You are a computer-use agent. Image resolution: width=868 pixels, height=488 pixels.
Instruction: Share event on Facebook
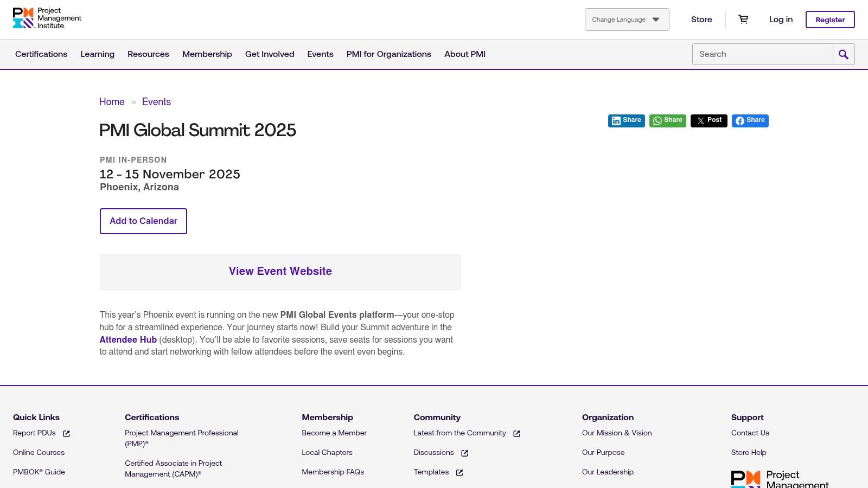(x=750, y=120)
